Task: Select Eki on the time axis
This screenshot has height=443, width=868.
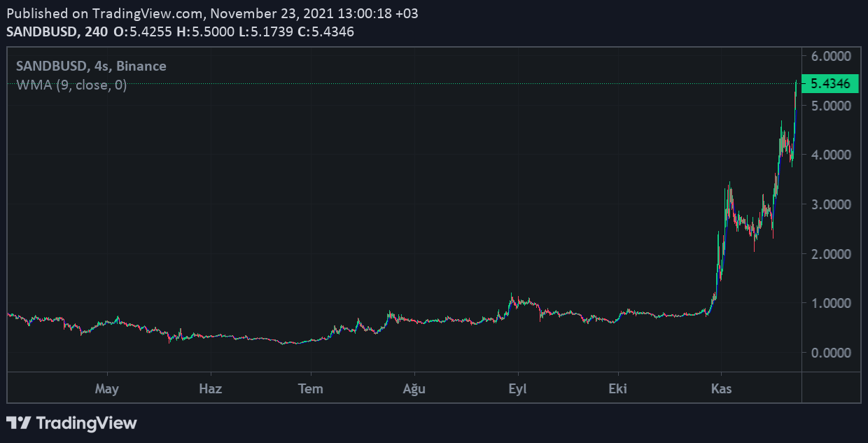Action: (617, 389)
